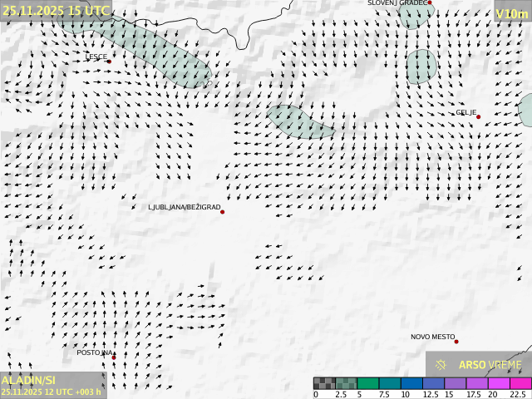The image size is (532, 399).
Task: Select the green 5 m/s legend swatch
Action: 367,383
